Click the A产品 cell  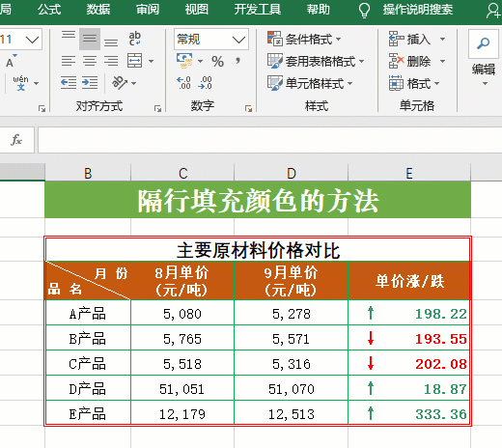pyautogui.click(x=88, y=313)
